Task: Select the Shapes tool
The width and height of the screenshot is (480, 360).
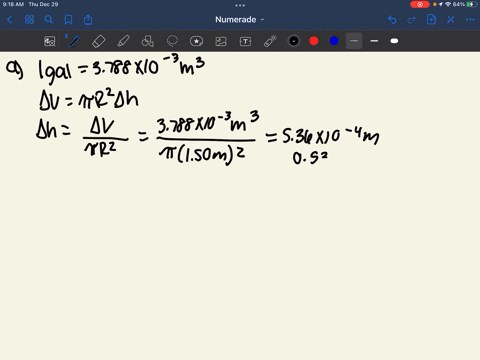Action: tap(148, 41)
